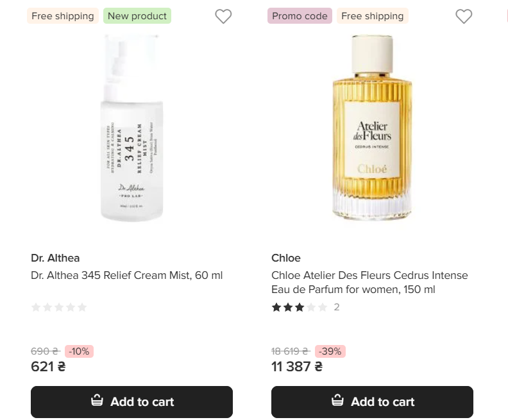Click the -39% discount tag
This screenshot has height=420, width=508.
[x=330, y=351]
